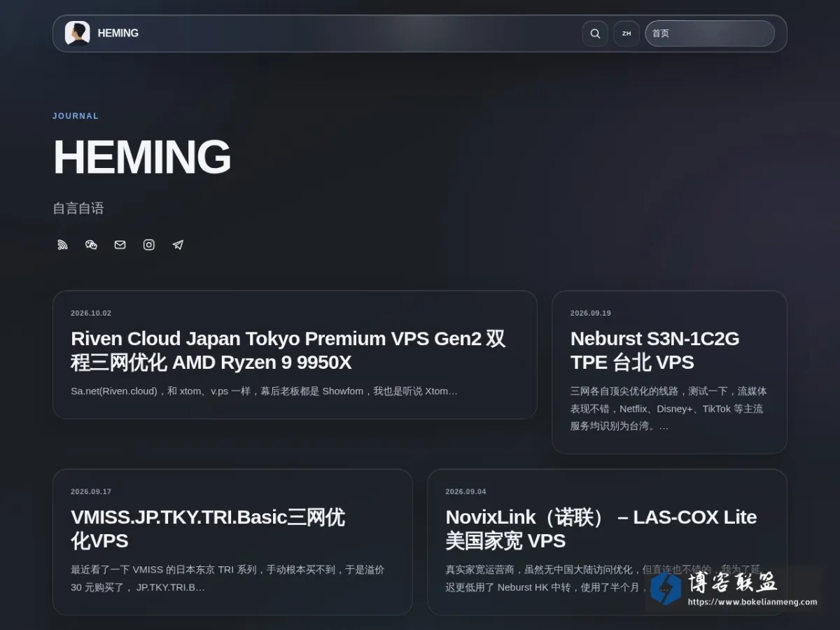Click the 最近看了一下 VMISS excerpt
Viewport: 840px width, 630px height.
point(227,578)
